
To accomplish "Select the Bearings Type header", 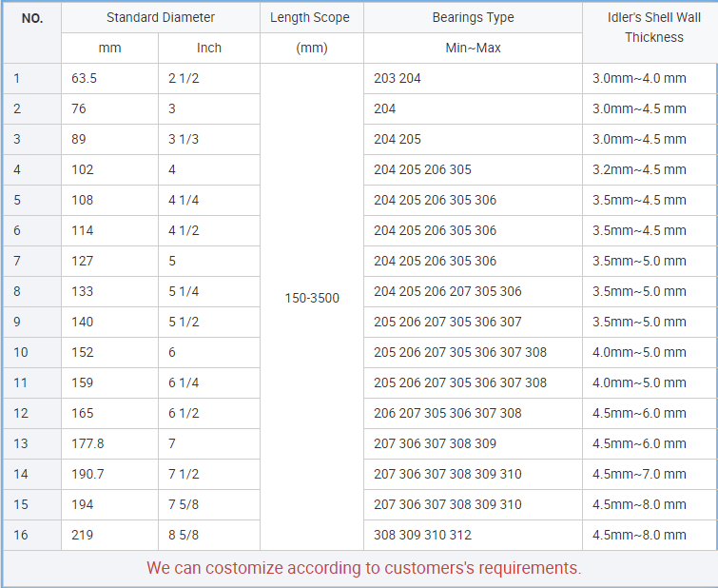I will tap(473, 18).
